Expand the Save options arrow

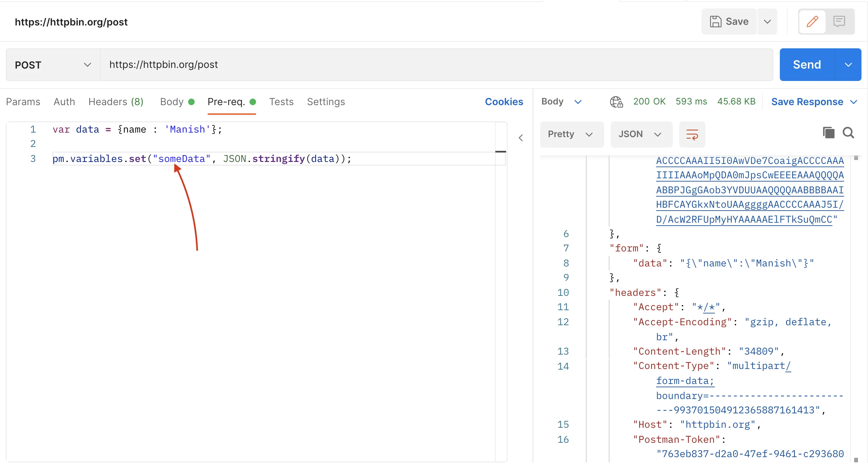pos(767,22)
